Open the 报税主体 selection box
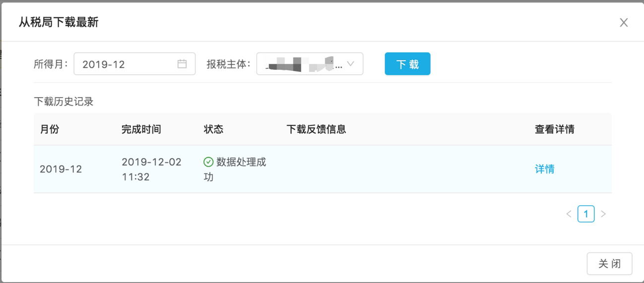This screenshot has width=644, height=283. (310, 64)
